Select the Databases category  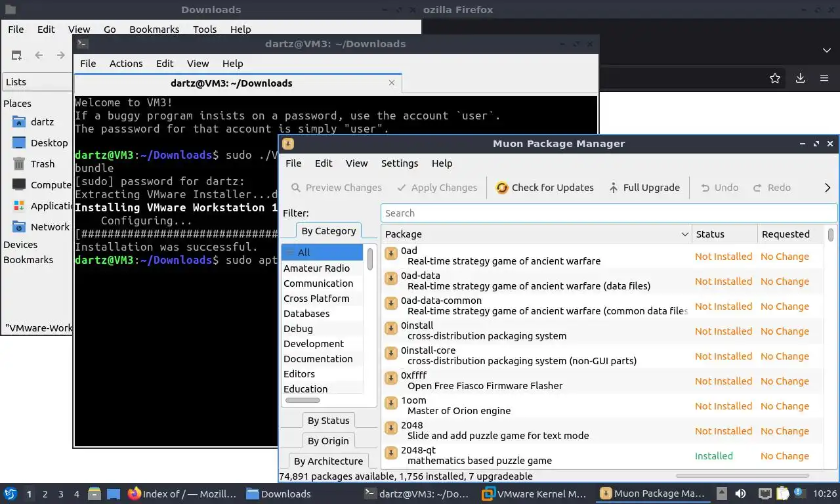(322, 313)
